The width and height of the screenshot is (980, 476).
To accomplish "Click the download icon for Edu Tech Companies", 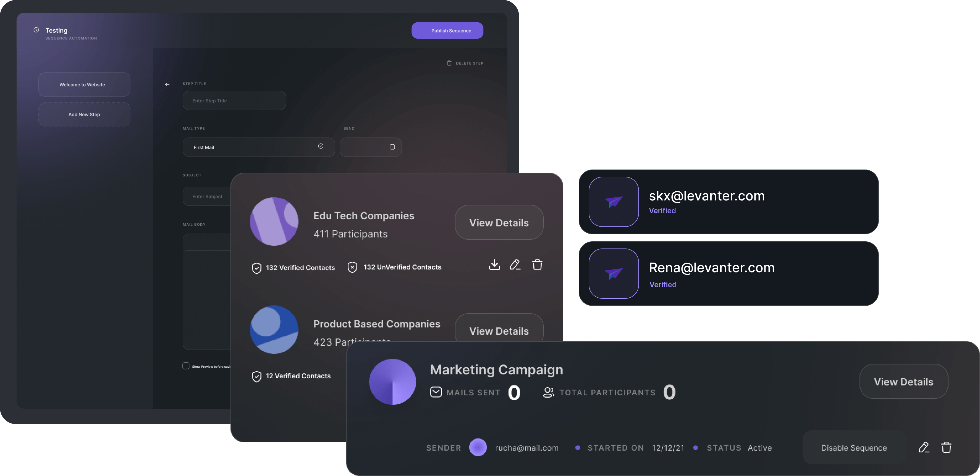I will click(494, 264).
